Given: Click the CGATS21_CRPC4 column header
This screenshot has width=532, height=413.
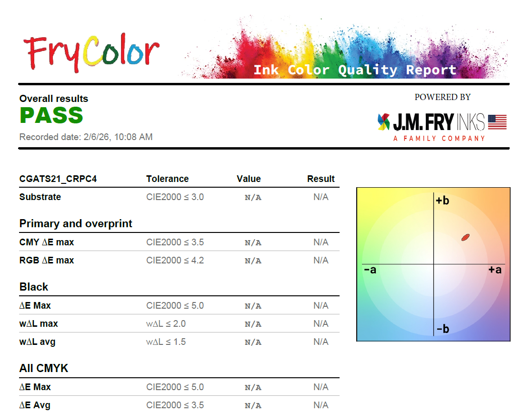Looking at the screenshot, I should 58,179.
